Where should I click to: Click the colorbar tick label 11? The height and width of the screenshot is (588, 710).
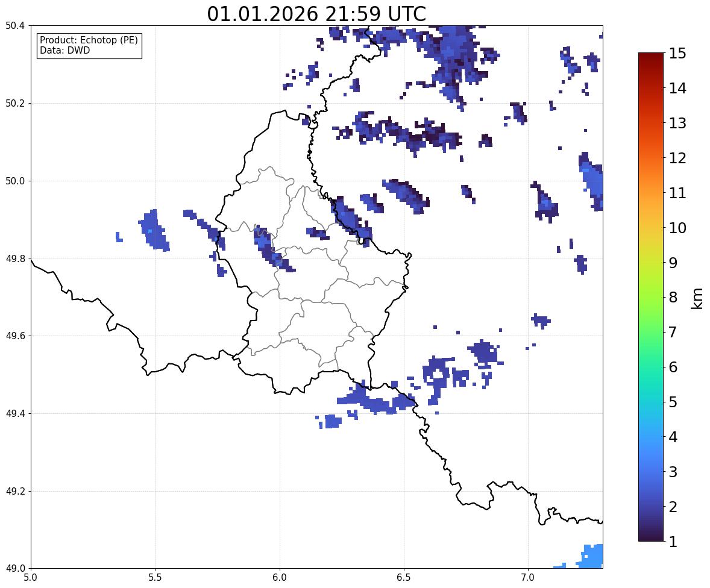[x=677, y=193]
